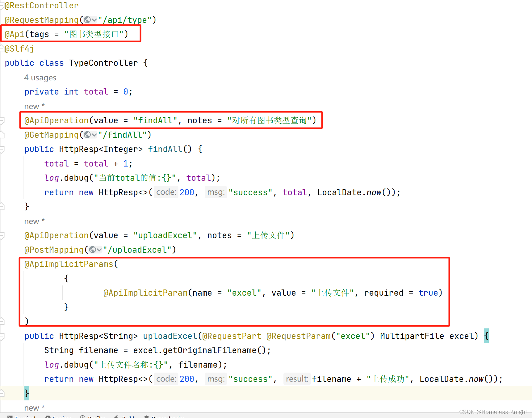
Task: Click the "true" literal
Action: [x=428, y=293]
